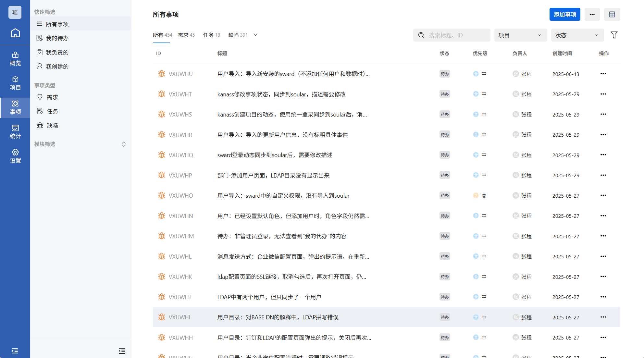Open the 项目 projects section

pyautogui.click(x=15, y=83)
